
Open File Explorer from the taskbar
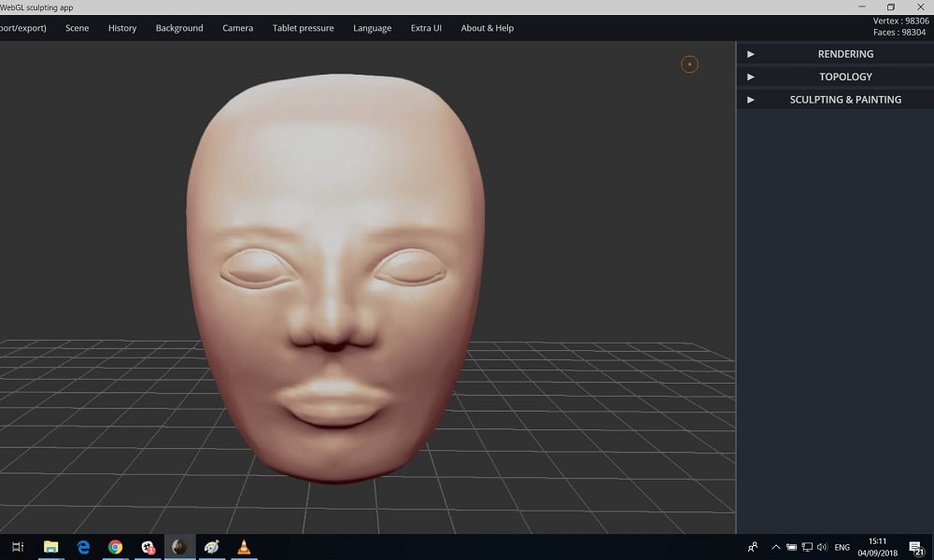(50, 547)
